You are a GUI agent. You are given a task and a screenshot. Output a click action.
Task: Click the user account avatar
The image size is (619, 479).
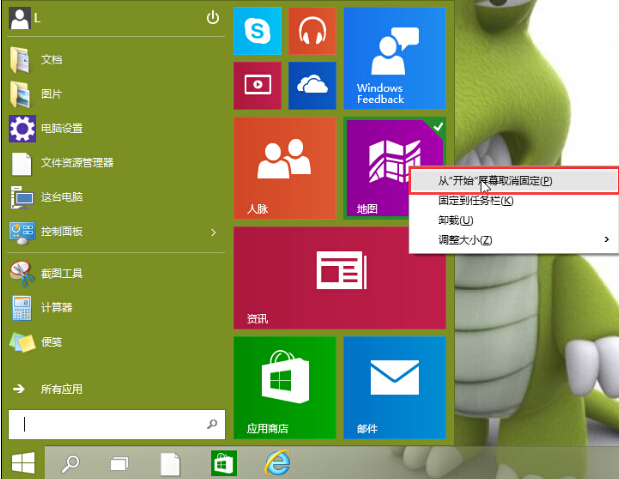pos(20,18)
